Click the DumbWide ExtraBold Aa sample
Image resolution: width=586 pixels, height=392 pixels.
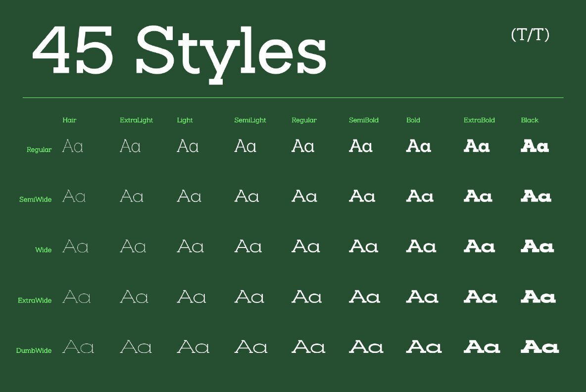[482, 347]
